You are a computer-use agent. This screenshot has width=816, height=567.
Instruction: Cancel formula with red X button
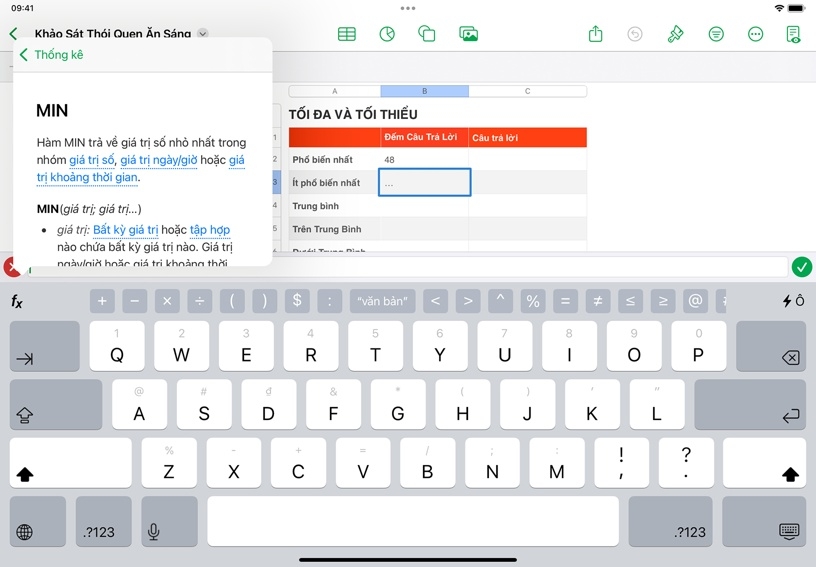pyautogui.click(x=11, y=267)
